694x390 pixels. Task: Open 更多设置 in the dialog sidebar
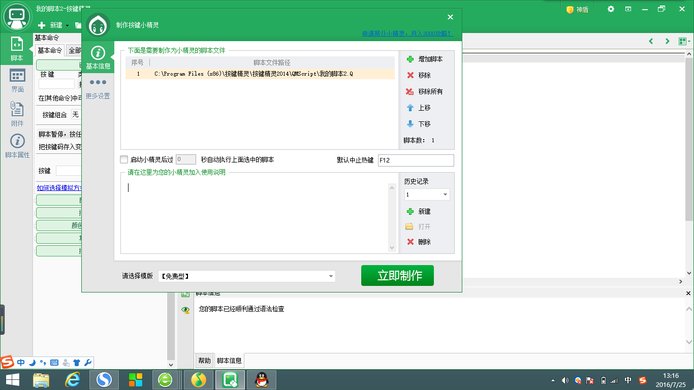pyautogui.click(x=98, y=88)
